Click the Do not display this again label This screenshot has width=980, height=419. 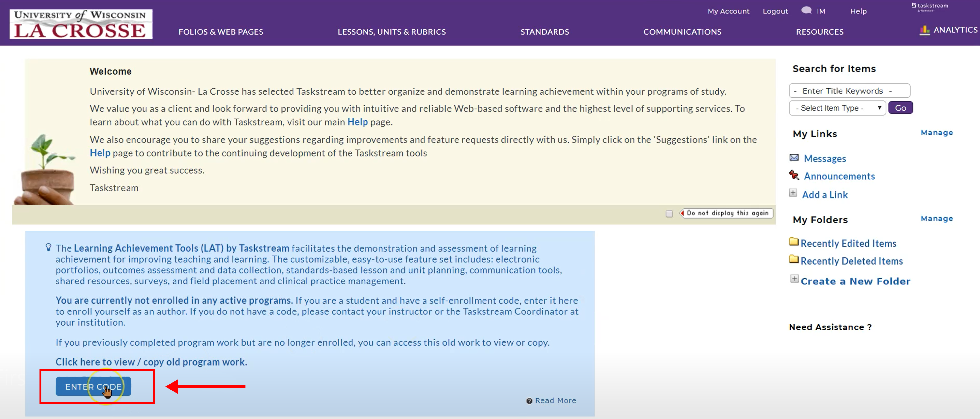pyautogui.click(x=727, y=213)
